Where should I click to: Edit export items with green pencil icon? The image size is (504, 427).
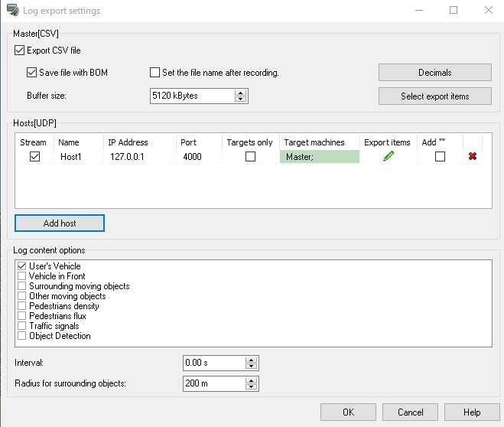(x=389, y=156)
